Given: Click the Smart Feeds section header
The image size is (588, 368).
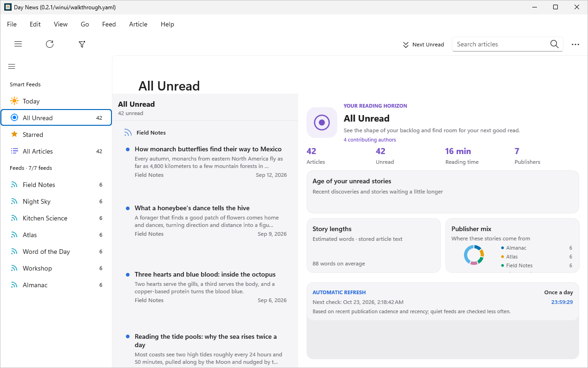Looking at the screenshot, I should 25,84.
